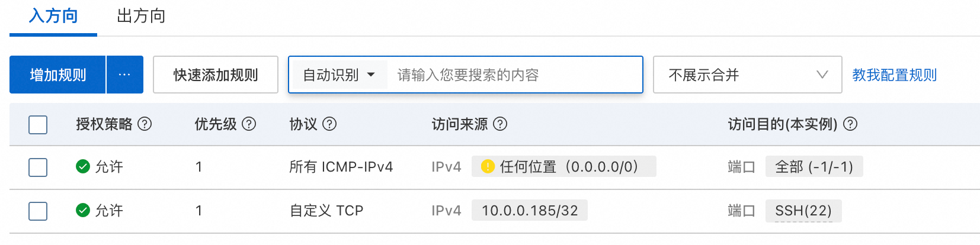
Task: Click help icon beside 访问目的(本实例)
Action: tap(850, 124)
